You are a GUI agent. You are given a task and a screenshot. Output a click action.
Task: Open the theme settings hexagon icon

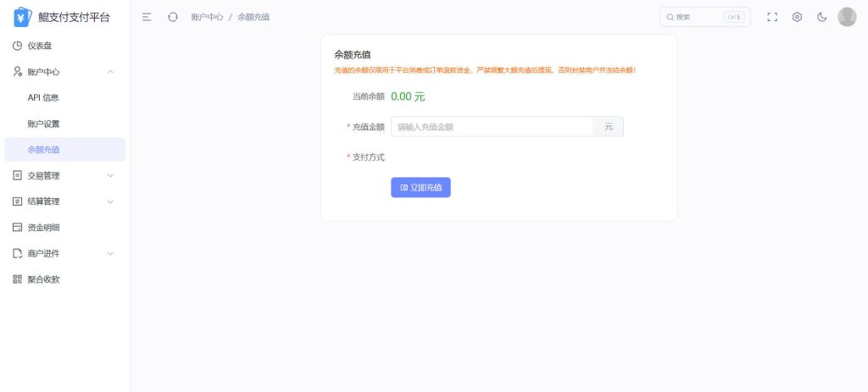pyautogui.click(x=797, y=17)
